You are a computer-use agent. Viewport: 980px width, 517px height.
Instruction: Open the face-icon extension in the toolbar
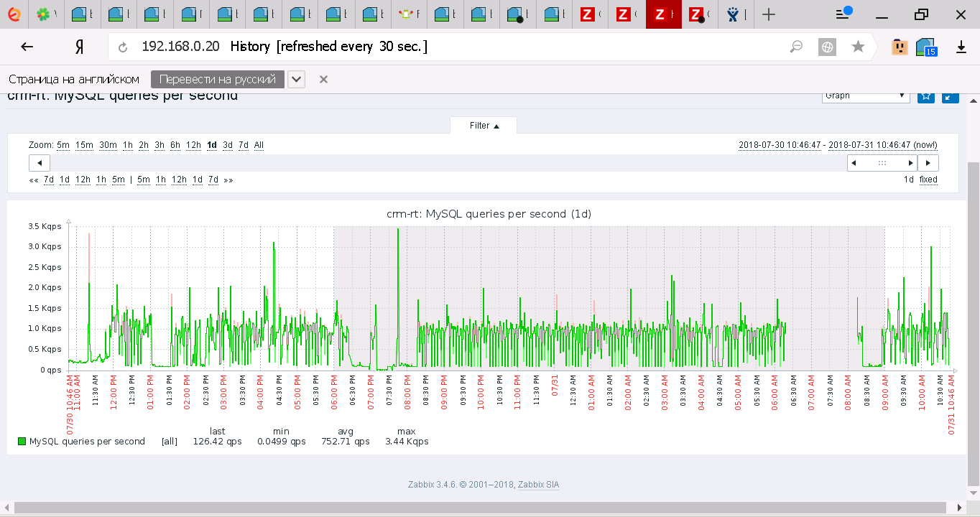[x=900, y=47]
